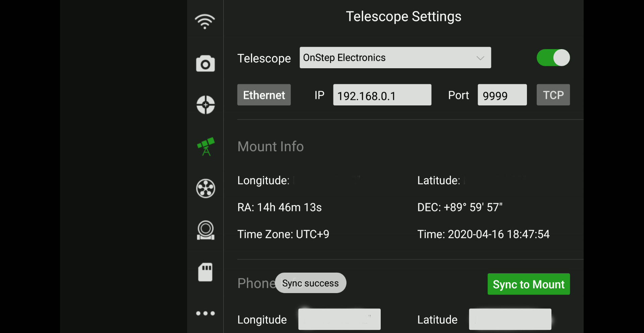The width and height of the screenshot is (644, 333).
Task: Edit the IP address field 192.168.0.1
Action: pos(382,95)
